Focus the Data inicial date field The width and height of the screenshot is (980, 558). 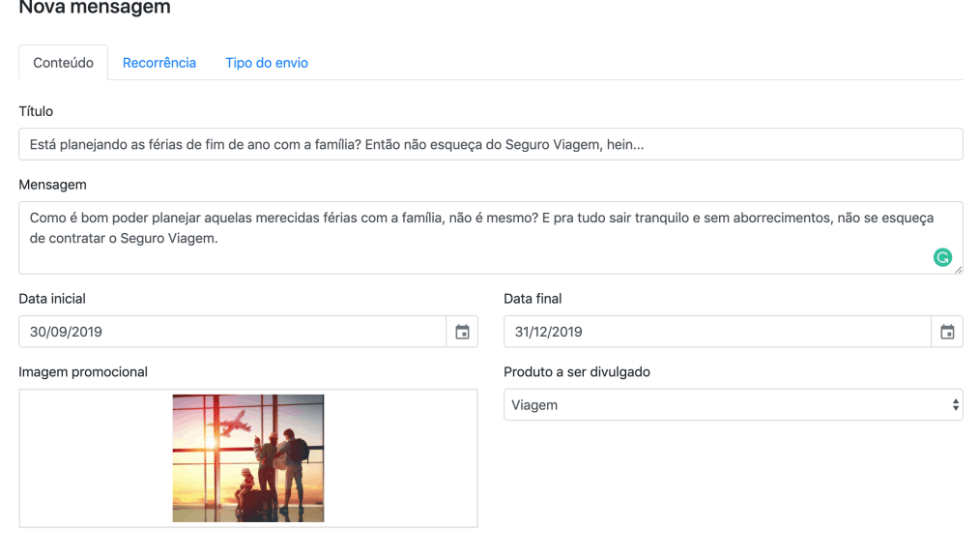tap(233, 332)
